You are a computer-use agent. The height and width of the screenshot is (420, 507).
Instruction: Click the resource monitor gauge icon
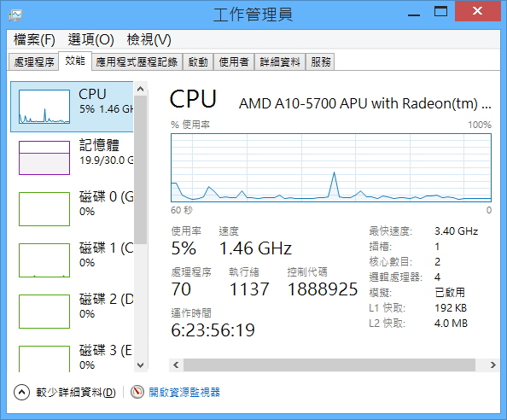[137, 392]
